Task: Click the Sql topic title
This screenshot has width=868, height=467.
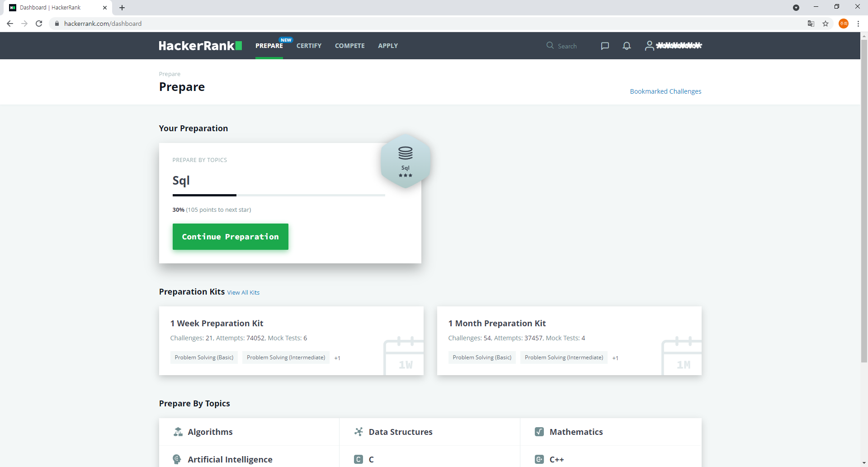Action: click(x=181, y=181)
